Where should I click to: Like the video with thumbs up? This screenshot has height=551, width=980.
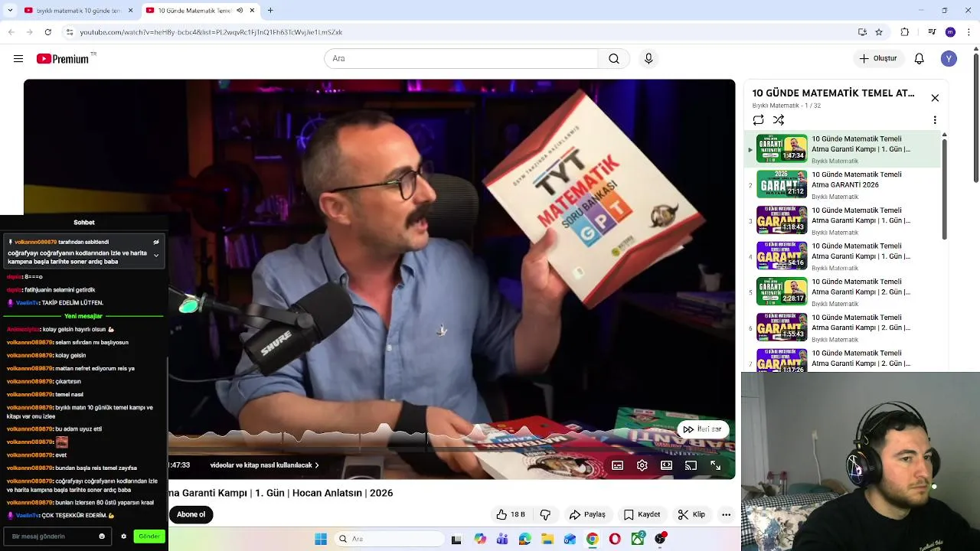(x=511, y=514)
